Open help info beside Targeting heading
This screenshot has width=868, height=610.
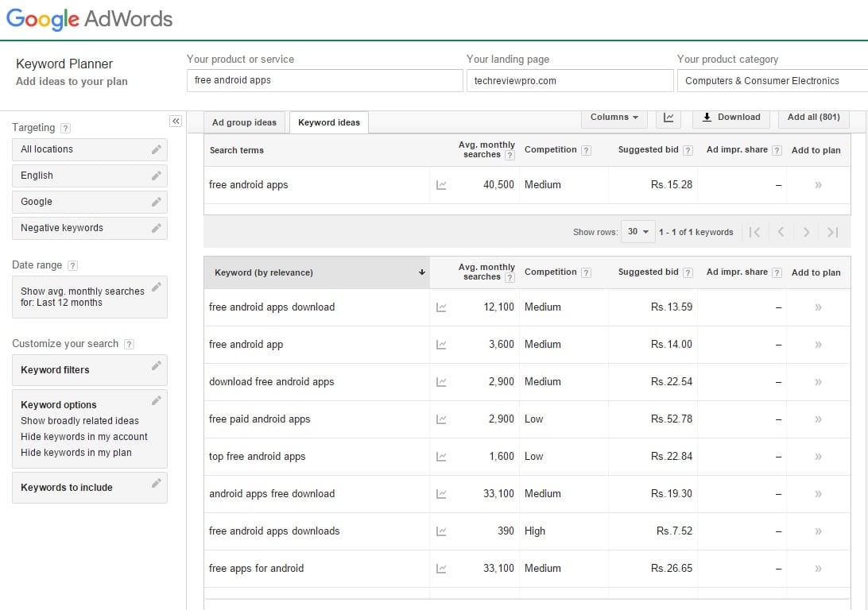coord(64,128)
